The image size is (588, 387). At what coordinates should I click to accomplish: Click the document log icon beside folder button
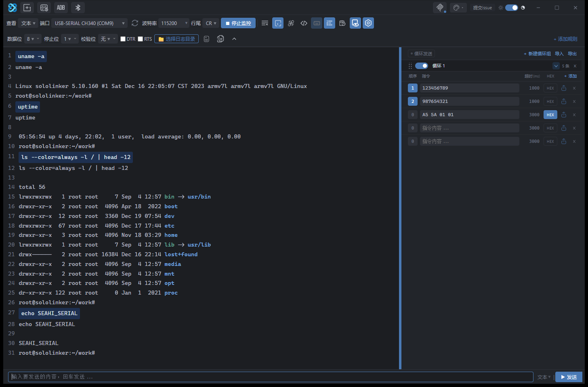coord(206,39)
